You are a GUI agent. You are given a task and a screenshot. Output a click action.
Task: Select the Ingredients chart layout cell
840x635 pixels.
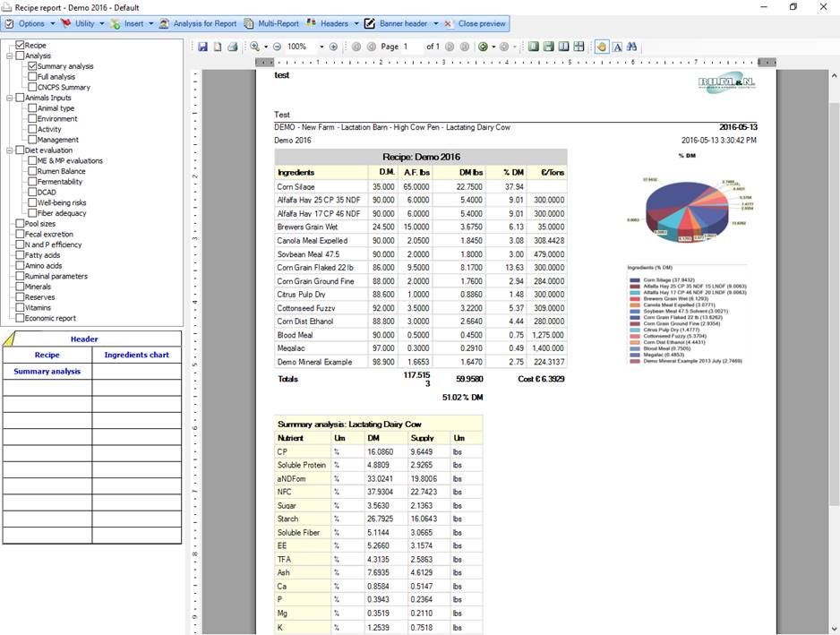(x=137, y=355)
